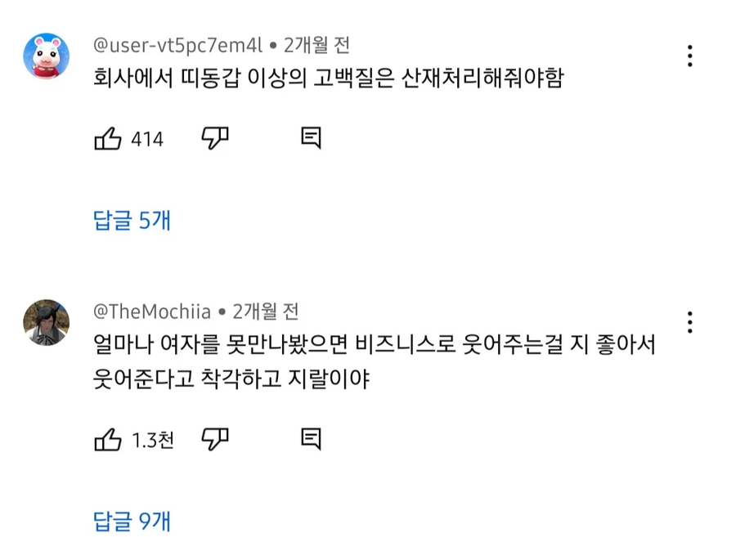Click the like count showing 414
The width and height of the screenshot is (736, 560).
coord(146,139)
